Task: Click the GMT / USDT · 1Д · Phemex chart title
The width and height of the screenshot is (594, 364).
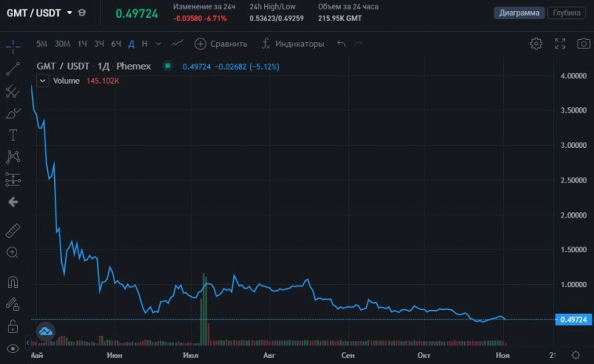Action: 93,67
